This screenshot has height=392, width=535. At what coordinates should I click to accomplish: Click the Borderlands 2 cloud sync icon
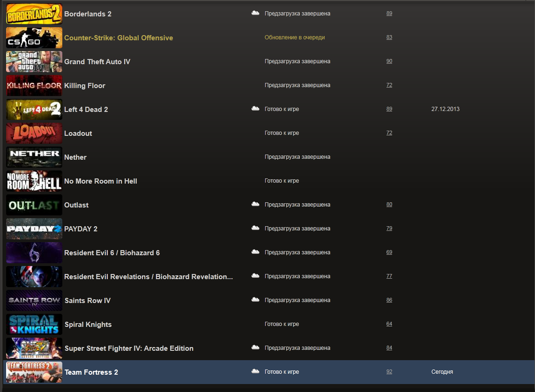pos(255,13)
